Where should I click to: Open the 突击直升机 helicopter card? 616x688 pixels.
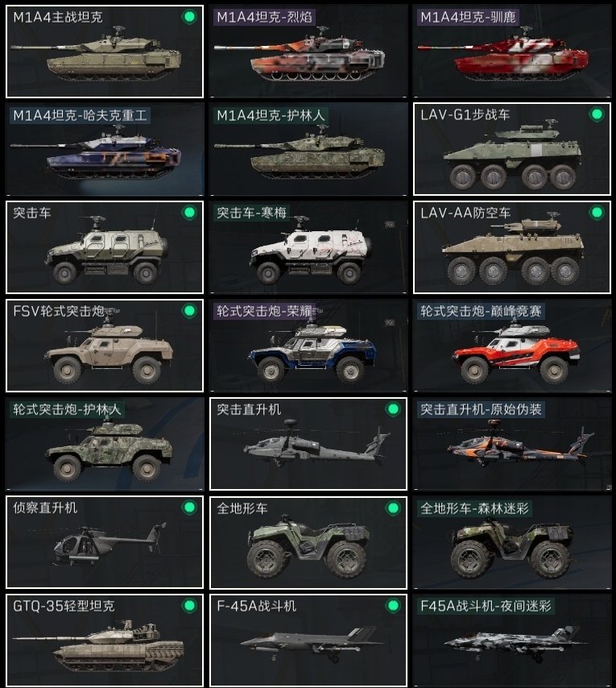308,444
